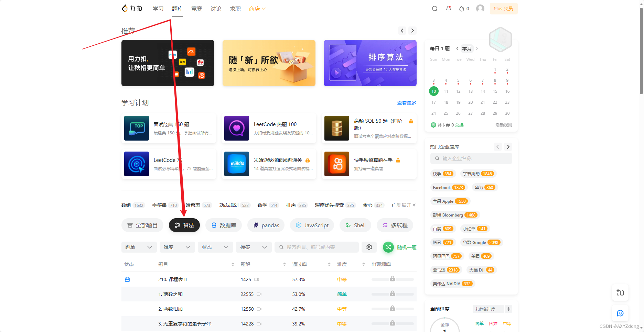This screenshot has height=332, width=644.
Task: Filter by 谷歌 Google 2098 company tag
Action: point(481,242)
